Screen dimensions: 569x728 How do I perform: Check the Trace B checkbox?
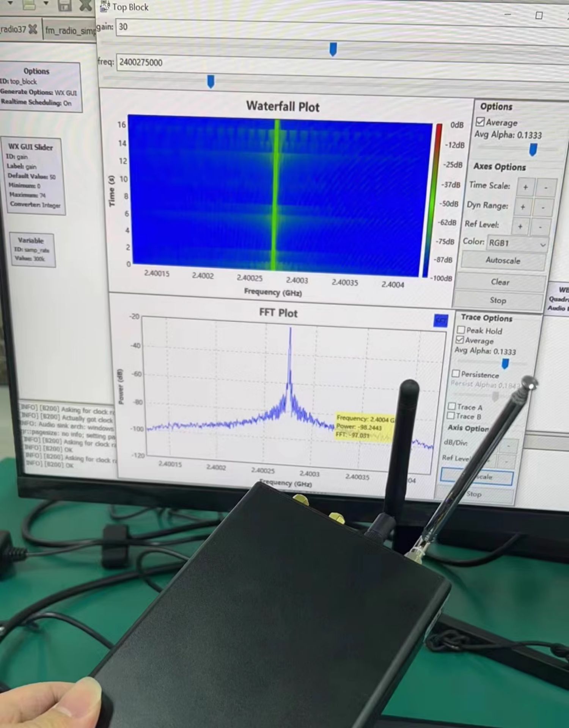pyautogui.click(x=451, y=416)
